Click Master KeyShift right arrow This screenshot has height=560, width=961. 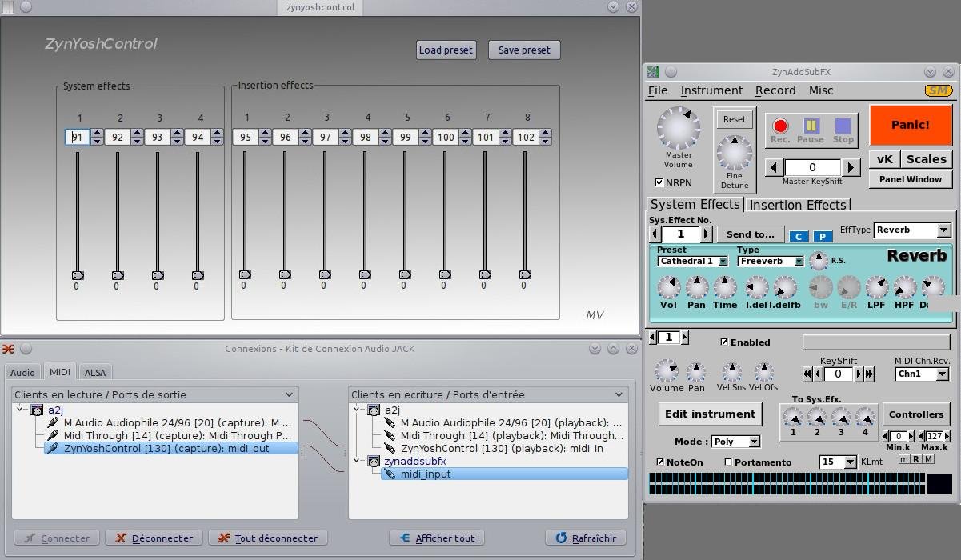(851, 167)
